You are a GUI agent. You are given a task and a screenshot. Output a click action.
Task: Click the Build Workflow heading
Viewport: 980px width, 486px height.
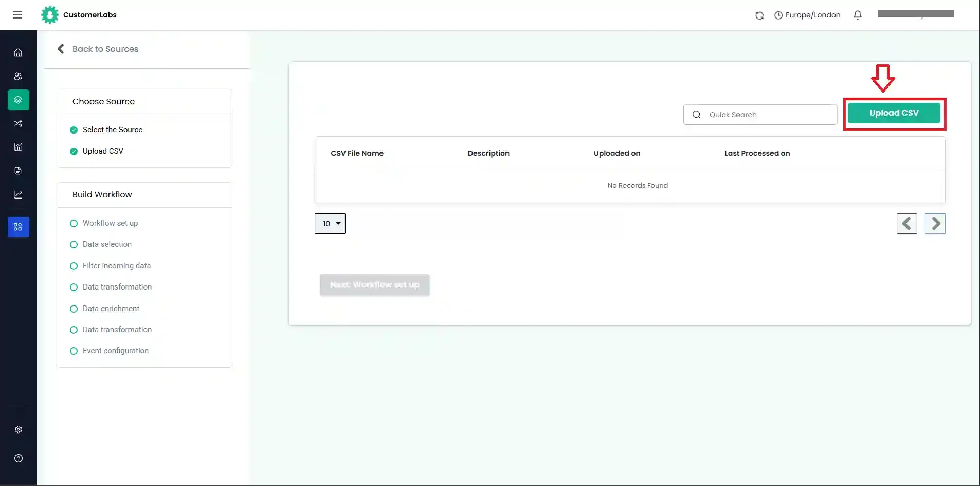pyautogui.click(x=102, y=195)
